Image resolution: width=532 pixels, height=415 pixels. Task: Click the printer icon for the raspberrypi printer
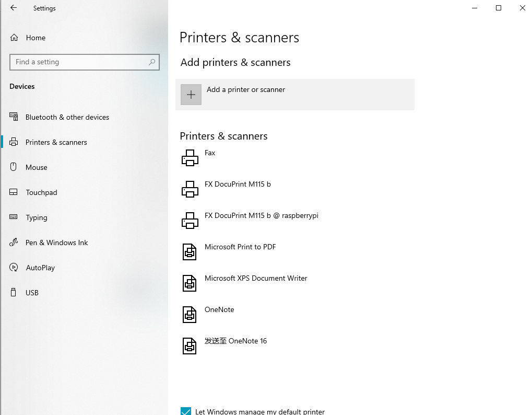point(190,221)
